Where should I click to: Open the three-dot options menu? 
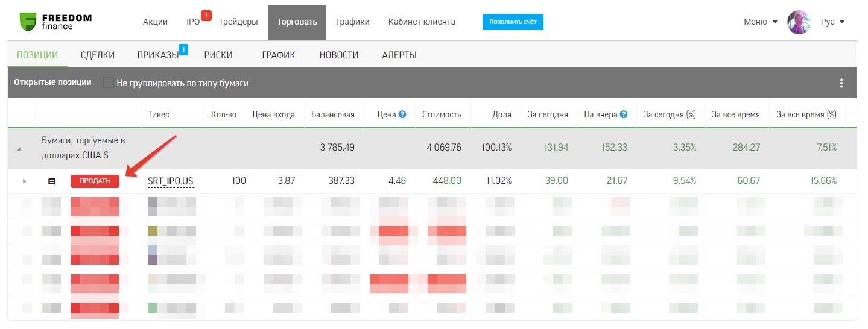click(841, 84)
